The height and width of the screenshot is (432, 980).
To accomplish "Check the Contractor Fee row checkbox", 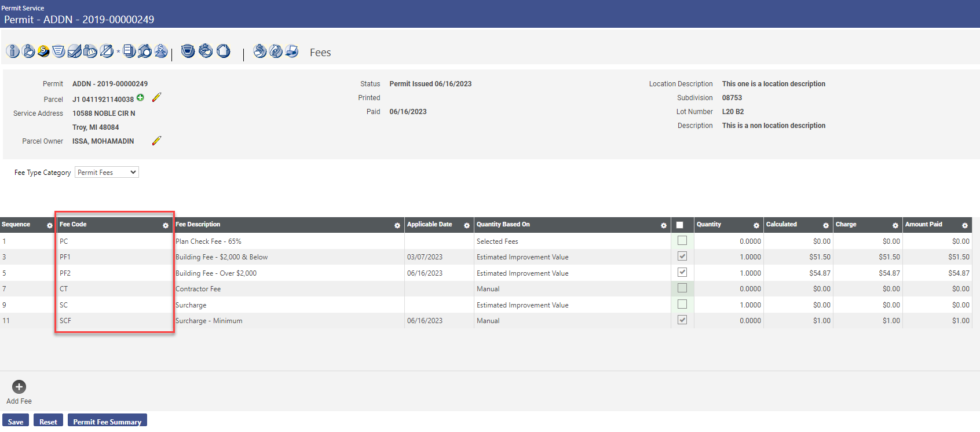I will coord(682,288).
